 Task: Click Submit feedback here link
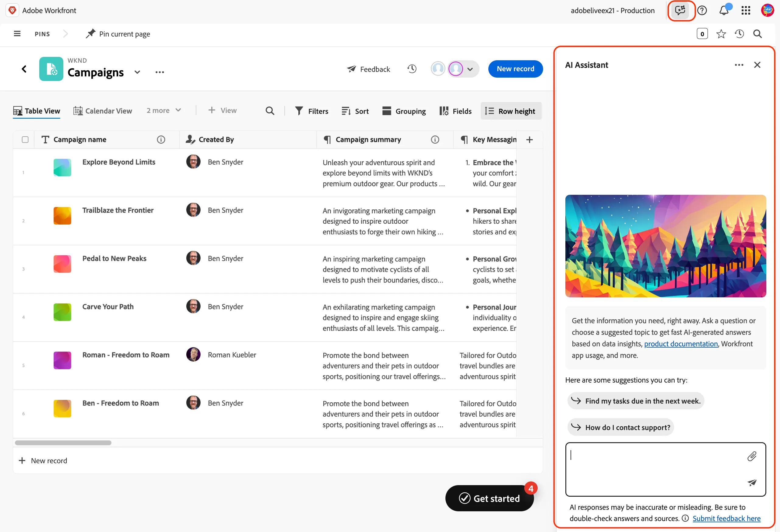point(727,519)
